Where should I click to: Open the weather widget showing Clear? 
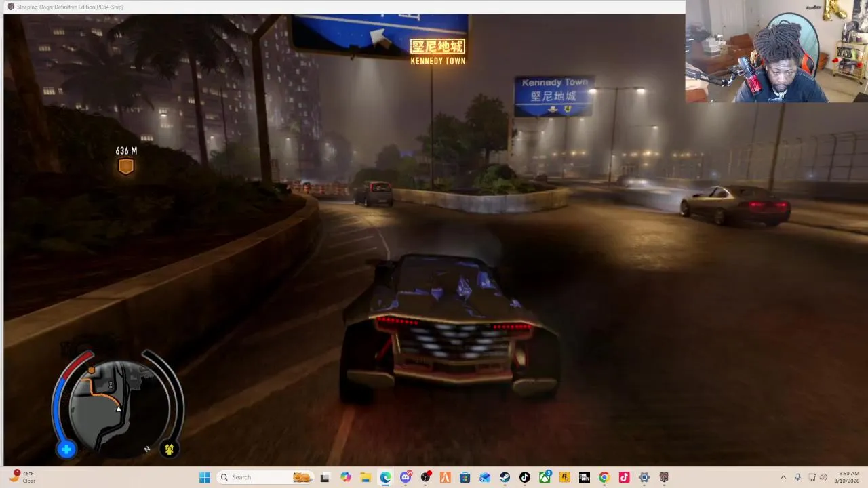click(22, 477)
